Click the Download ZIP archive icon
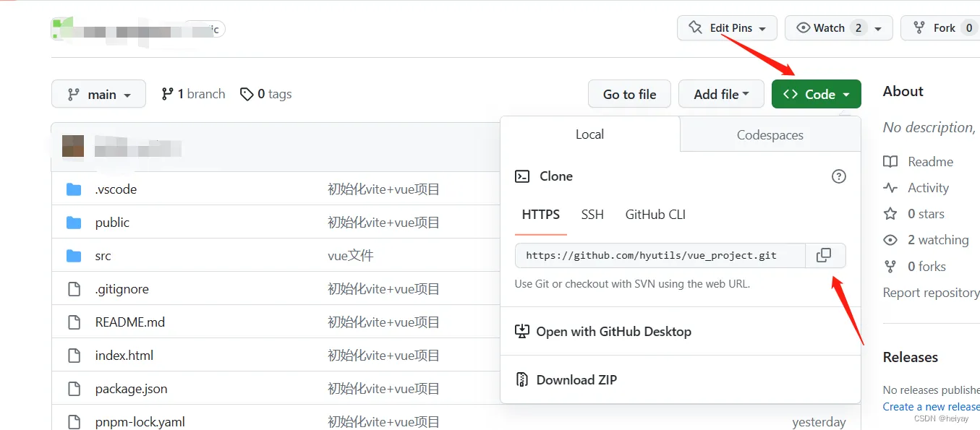Viewport: 980px width, 430px height. coord(521,379)
